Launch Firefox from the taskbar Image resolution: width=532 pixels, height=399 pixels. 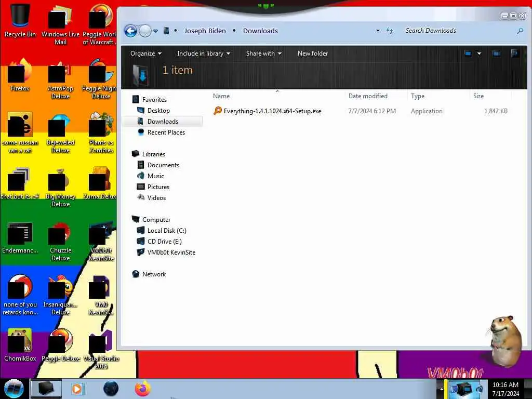click(x=143, y=389)
